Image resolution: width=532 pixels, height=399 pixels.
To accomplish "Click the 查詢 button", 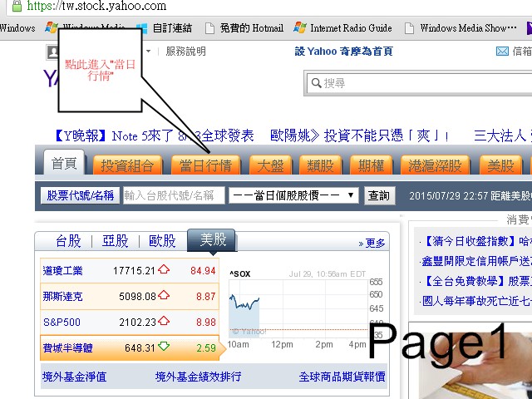I will 379,195.
